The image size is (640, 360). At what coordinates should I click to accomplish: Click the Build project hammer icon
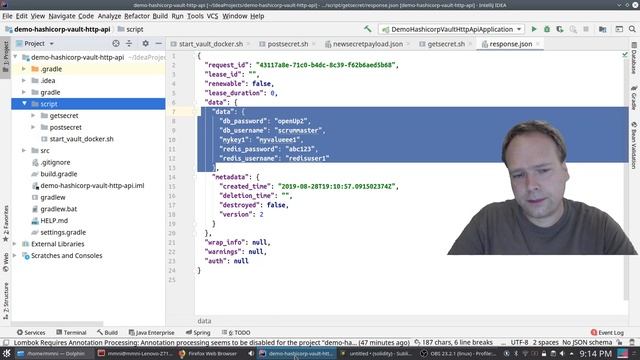tap(368, 29)
